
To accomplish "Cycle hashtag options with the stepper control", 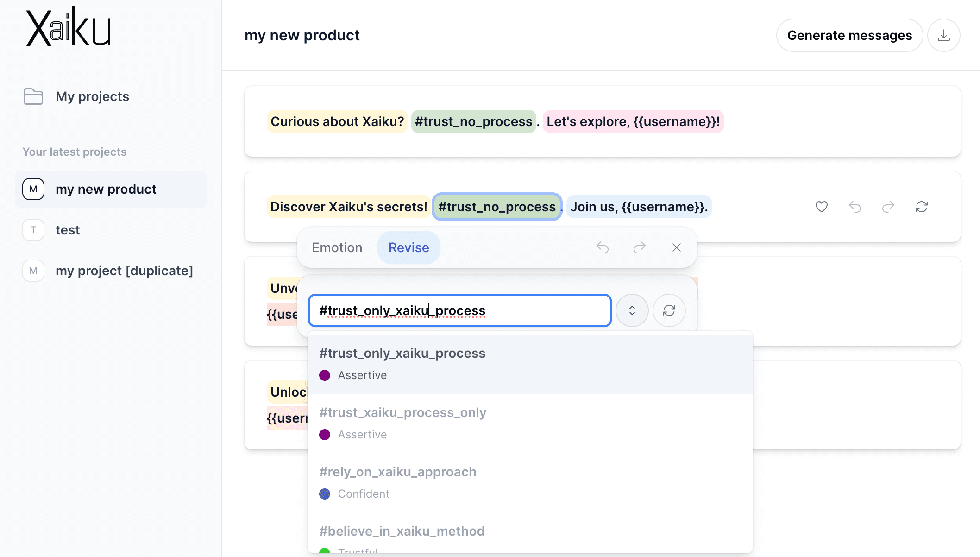I will (632, 310).
